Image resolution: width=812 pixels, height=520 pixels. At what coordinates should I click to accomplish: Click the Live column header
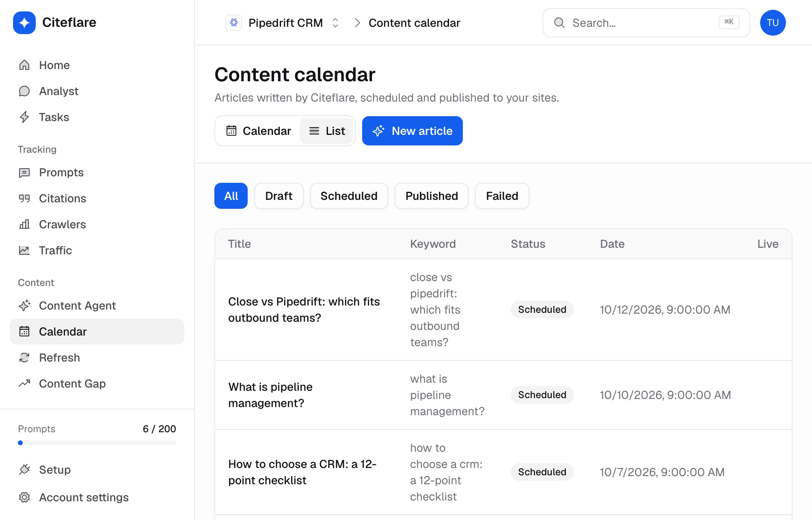(768, 244)
